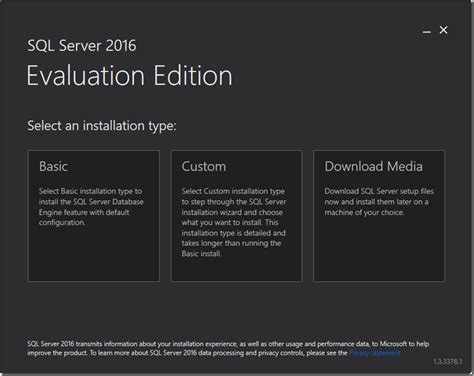Pick the Download Media tile

[379, 216]
